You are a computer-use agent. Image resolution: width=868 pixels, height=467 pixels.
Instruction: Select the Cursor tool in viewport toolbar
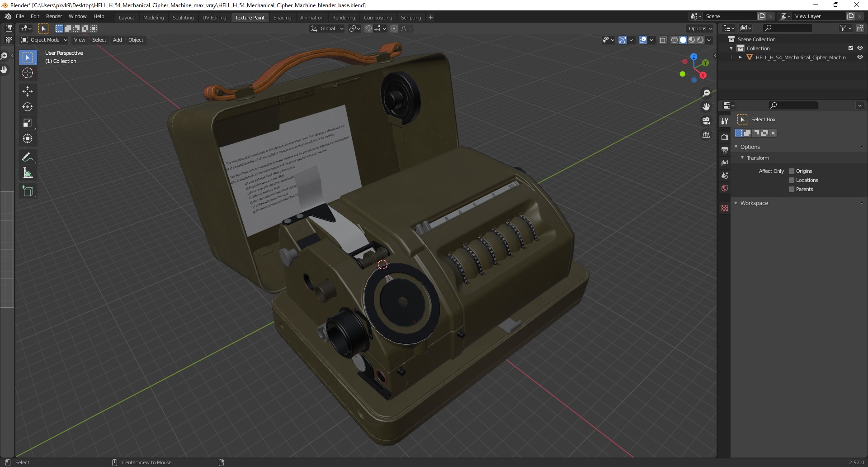(x=28, y=73)
